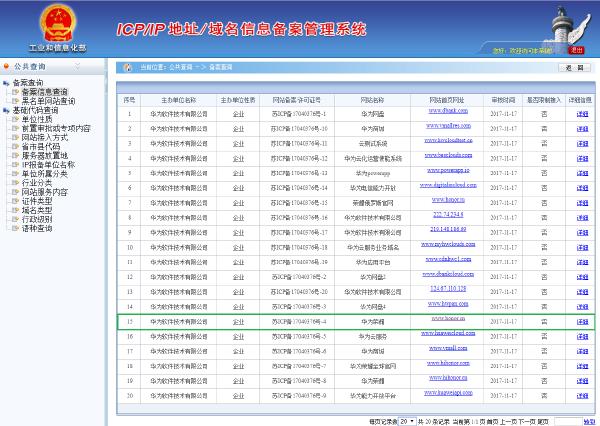Collapse the 备案查询 tree node
Screen dimensions: 600x426
coord(6,83)
